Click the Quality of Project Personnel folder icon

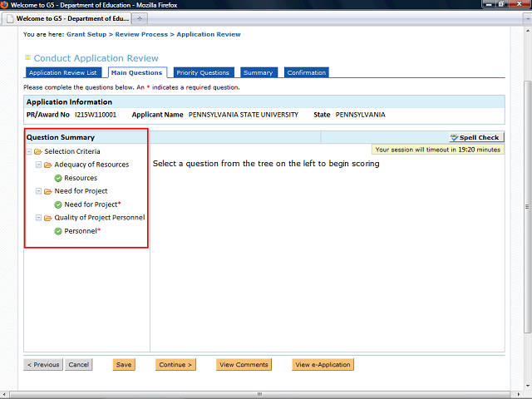(x=48, y=218)
